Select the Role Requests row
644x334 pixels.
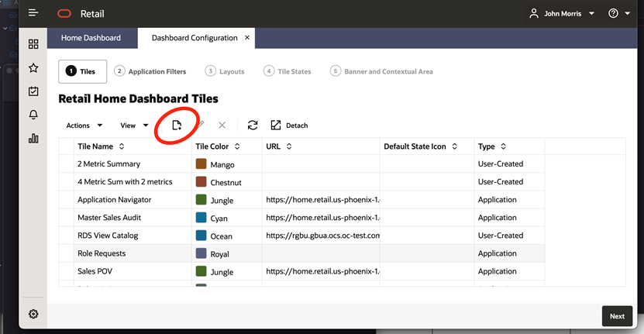301,253
